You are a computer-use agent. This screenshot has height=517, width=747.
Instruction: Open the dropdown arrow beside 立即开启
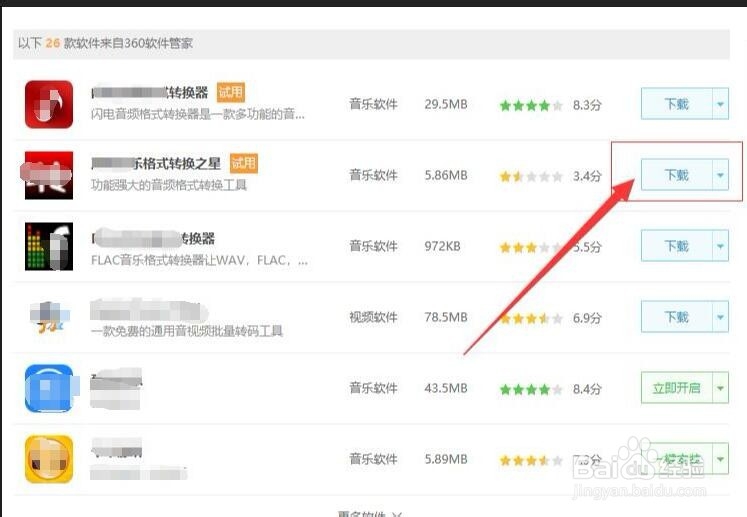(x=720, y=388)
